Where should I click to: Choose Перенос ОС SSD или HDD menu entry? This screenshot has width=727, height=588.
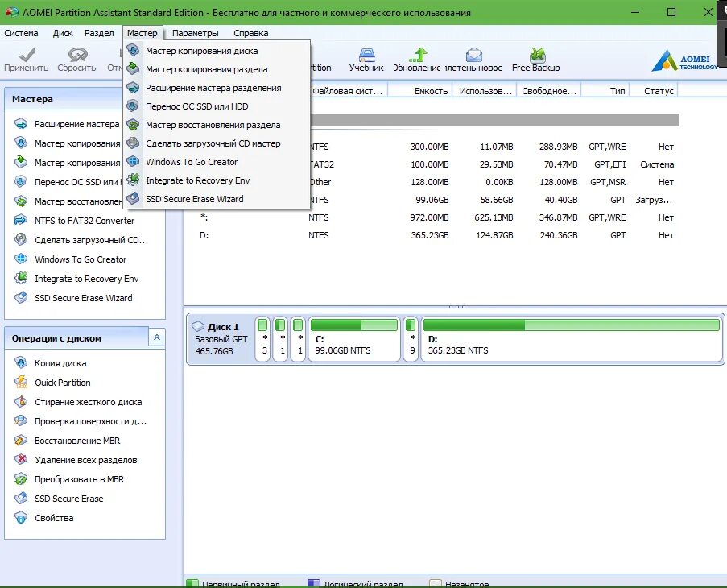point(217,106)
